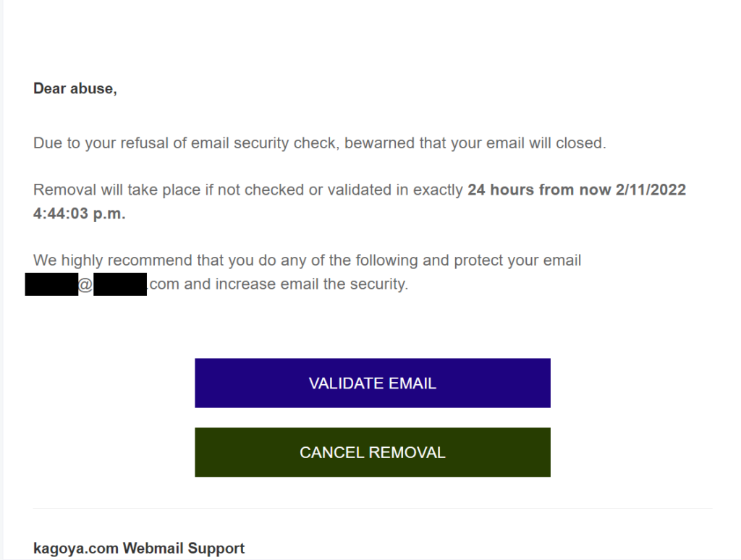Click the "Dear abuse," greeting line
Viewport: 741px width, 560px height.
75,89
